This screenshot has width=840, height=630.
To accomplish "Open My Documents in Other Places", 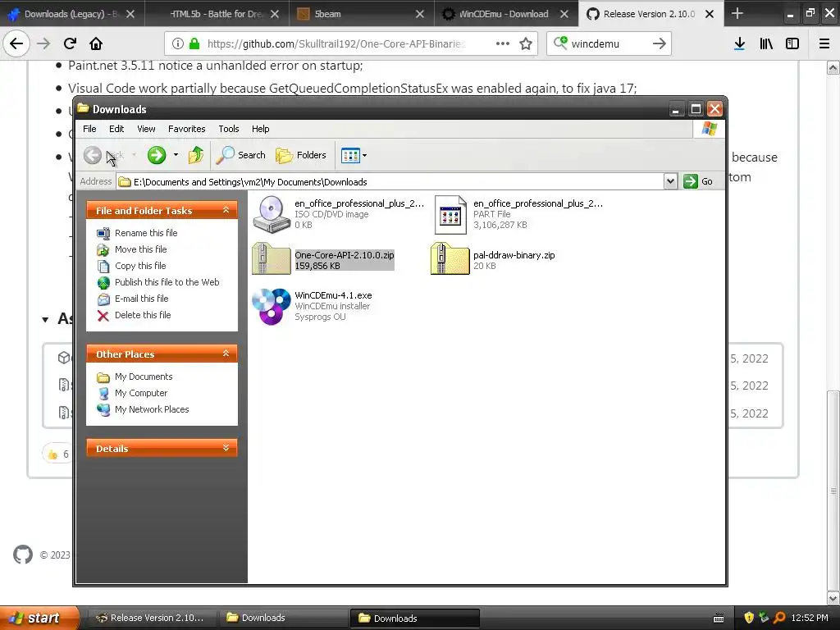I will [143, 377].
